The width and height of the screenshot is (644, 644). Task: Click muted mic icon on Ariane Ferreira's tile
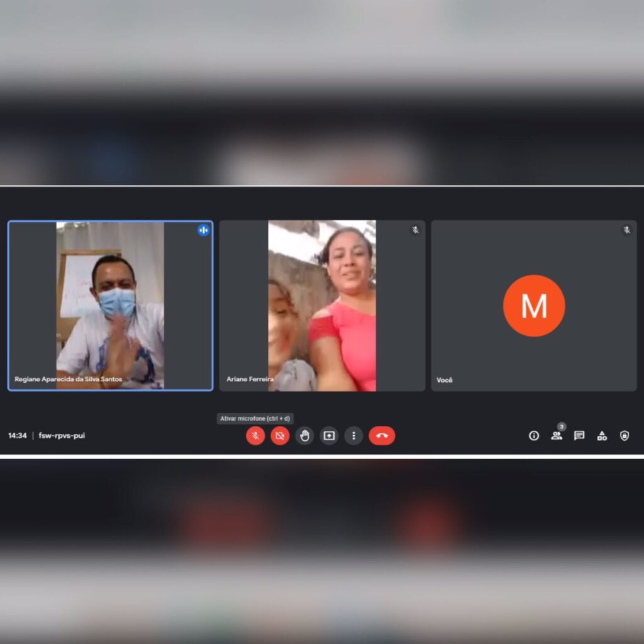415,230
